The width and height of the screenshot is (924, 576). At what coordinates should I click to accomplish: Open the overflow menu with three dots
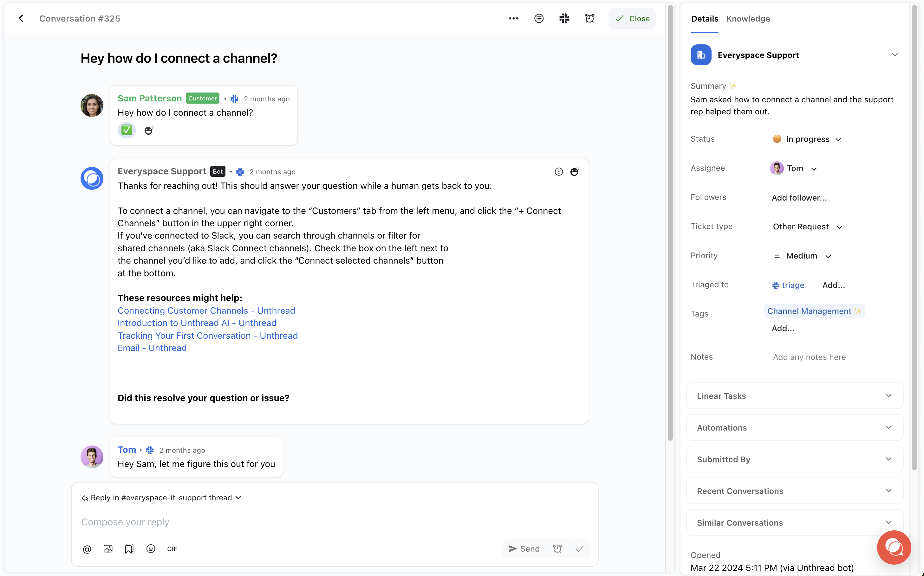point(513,18)
